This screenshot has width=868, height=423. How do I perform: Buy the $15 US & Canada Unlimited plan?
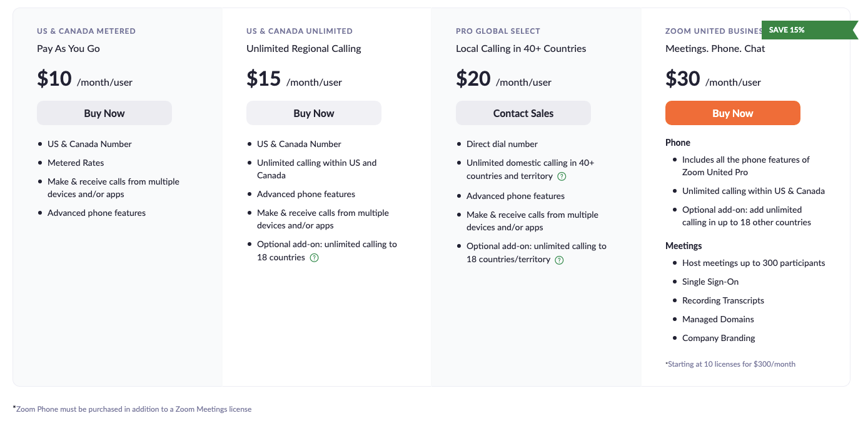coord(314,113)
